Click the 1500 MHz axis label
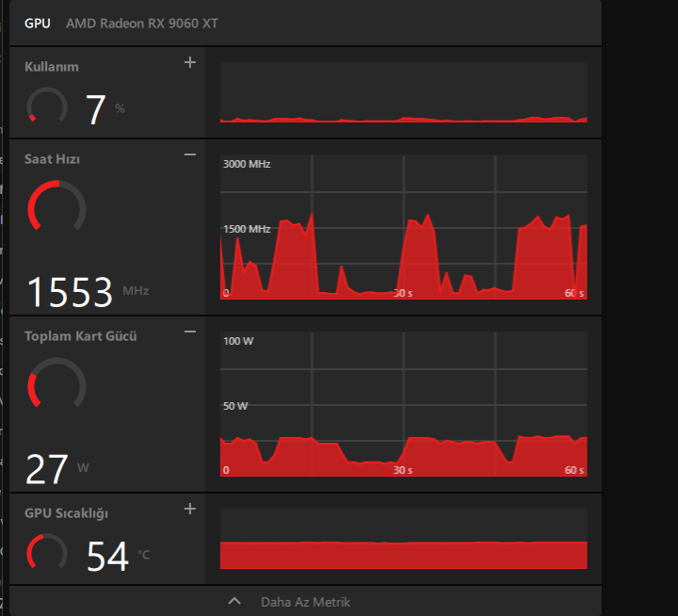 tap(247, 229)
